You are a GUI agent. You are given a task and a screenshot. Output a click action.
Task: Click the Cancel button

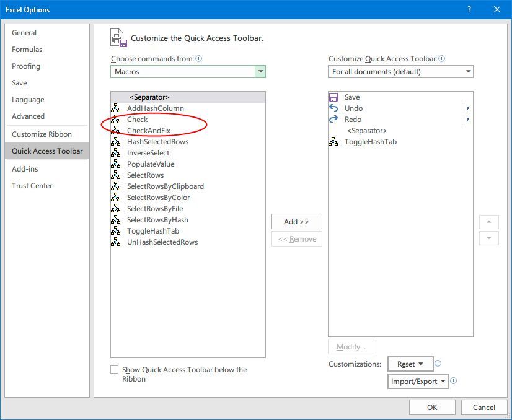(484, 407)
